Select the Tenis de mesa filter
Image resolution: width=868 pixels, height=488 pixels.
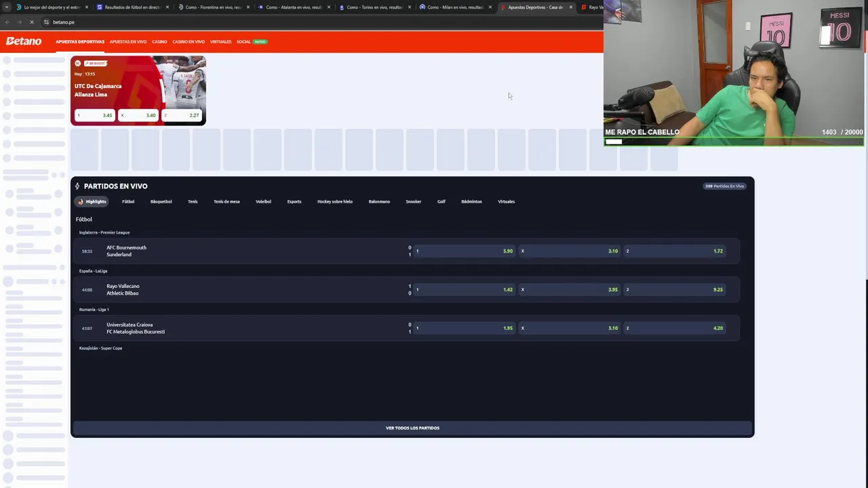(226, 201)
